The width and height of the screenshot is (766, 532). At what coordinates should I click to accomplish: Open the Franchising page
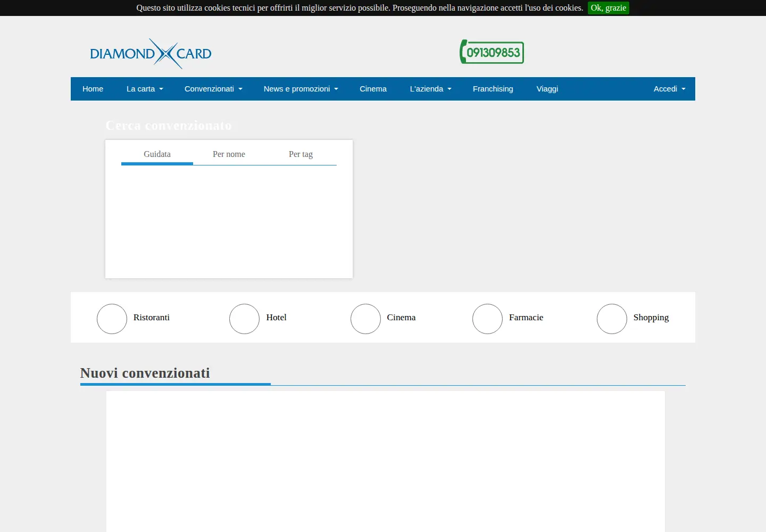point(493,89)
